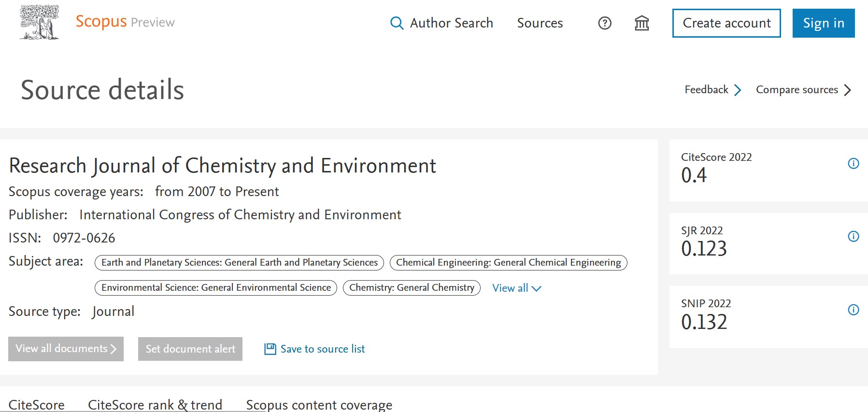This screenshot has height=412, width=868.
Task: Open the help question mark icon
Action: pyautogui.click(x=604, y=23)
